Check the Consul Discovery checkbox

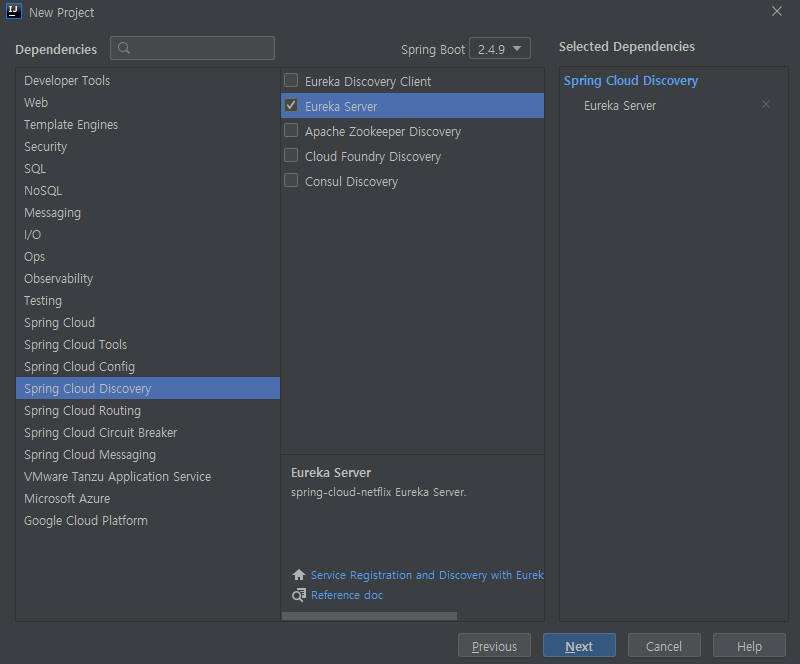291,180
